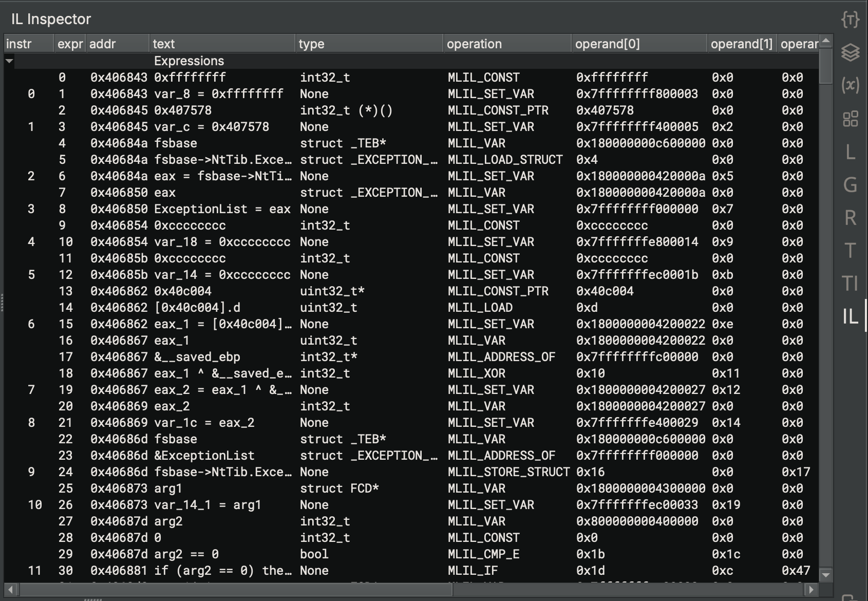Viewport: 868px width, 601px height.
Task: Click the IL Inspector panel title
Action: point(51,19)
